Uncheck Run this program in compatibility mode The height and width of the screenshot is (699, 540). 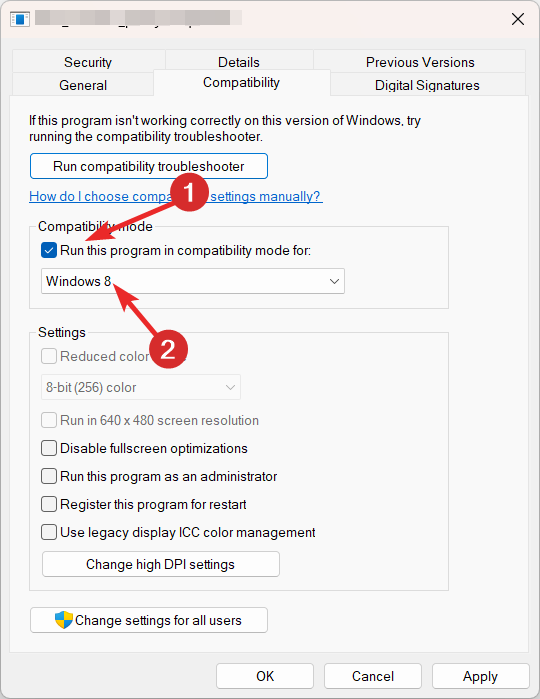[49, 251]
